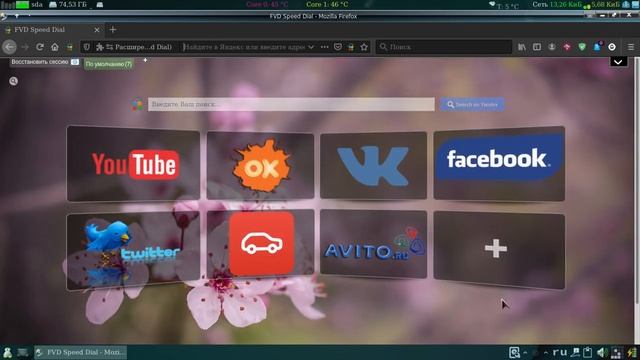Click the Search on Yandex button

pos(472,104)
